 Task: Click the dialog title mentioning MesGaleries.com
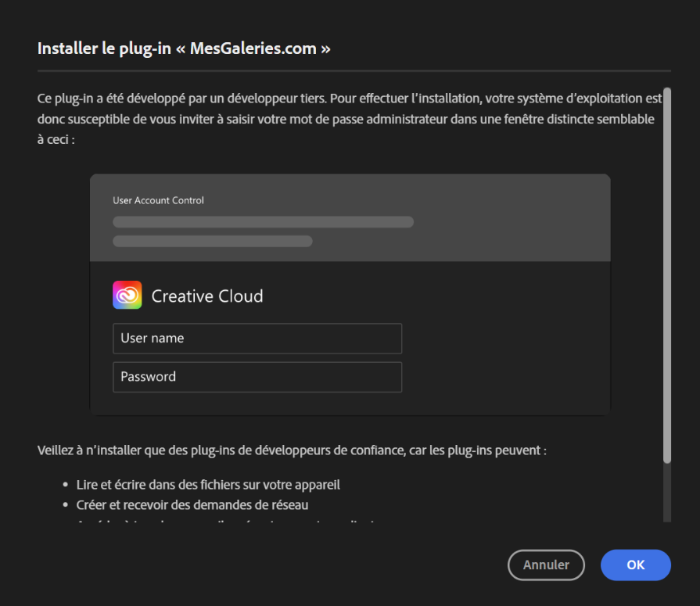(184, 48)
